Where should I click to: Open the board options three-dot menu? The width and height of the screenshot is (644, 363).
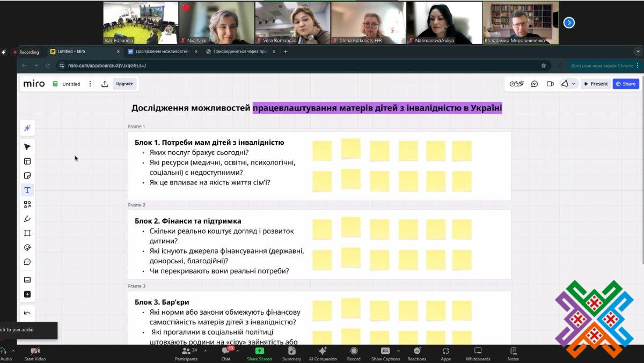(x=90, y=84)
